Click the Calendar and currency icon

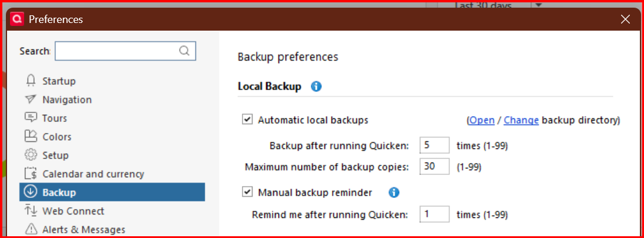pos(31,174)
